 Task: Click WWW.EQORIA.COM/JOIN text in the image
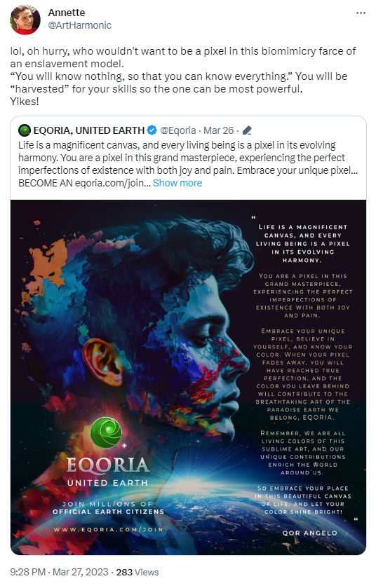pos(109,530)
